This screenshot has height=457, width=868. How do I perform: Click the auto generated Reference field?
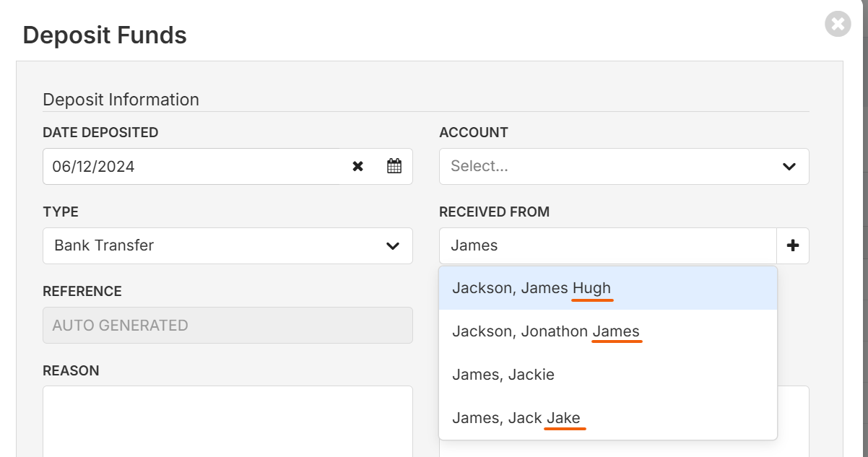click(x=227, y=325)
